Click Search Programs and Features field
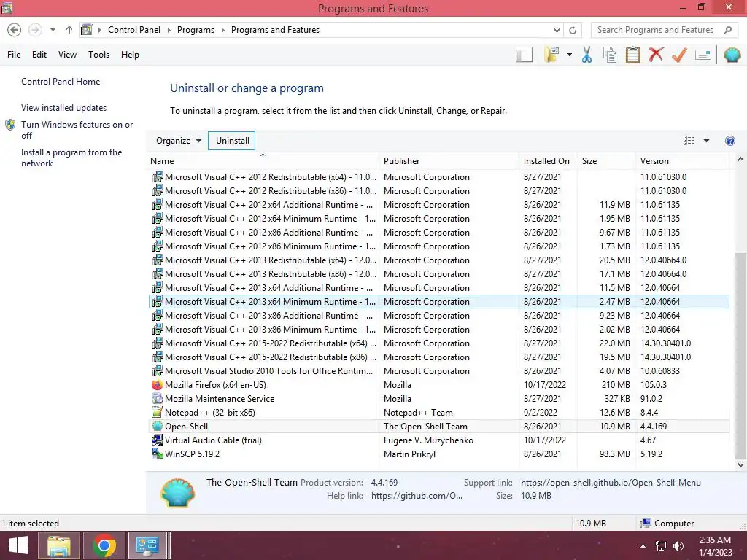Screen dimensions: 747x560 tap(655, 30)
